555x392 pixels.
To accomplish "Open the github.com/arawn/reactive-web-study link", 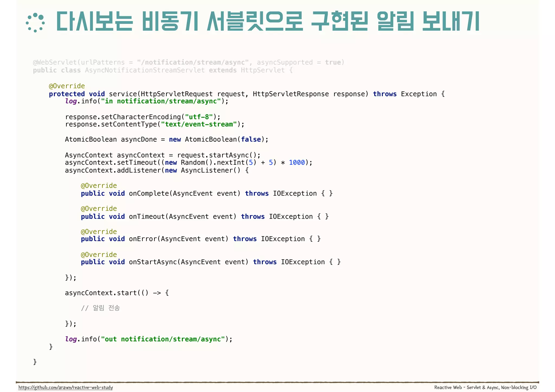I will click(66, 387).
